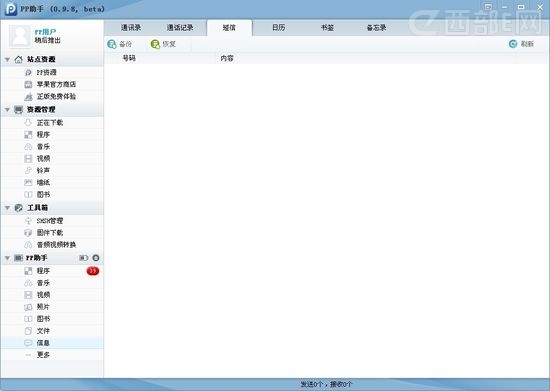This screenshot has height=391, width=550.
Task: Click the user avatar picture
Action: [20, 36]
